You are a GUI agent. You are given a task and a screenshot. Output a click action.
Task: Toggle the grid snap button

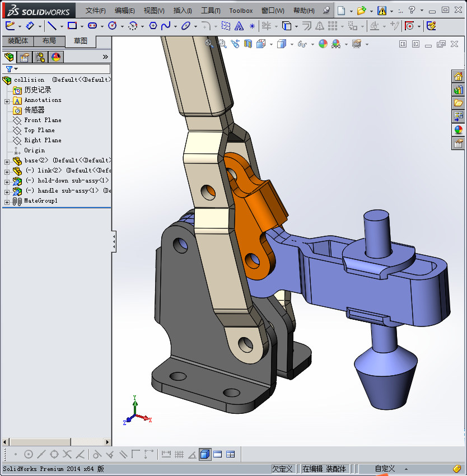[179, 454]
